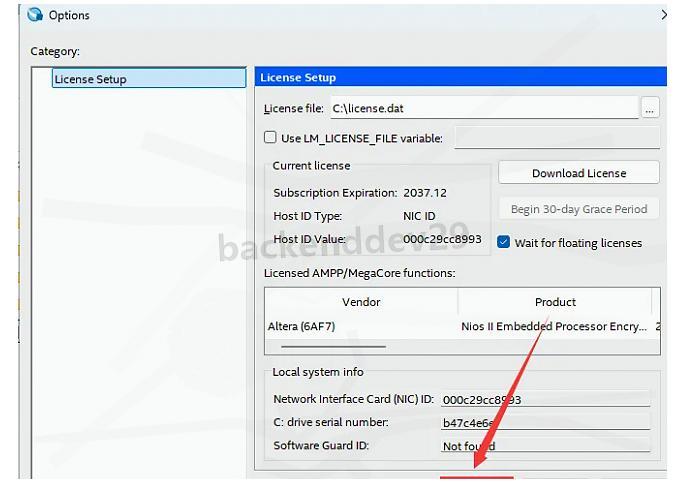This screenshot has height=483, width=686.
Task: Click Begin 30-day Grace Period button
Action: [578, 209]
